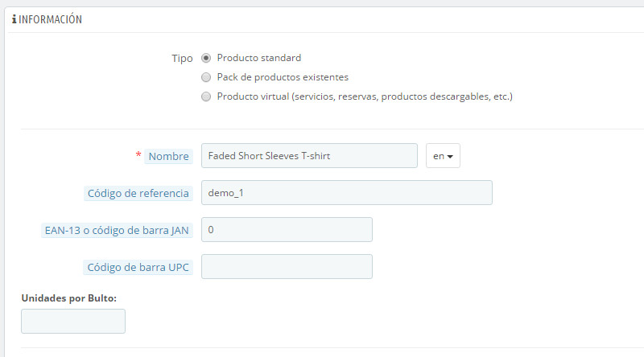The height and width of the screenshot is (357, 644).
Task: Click the 'Producto standard' option text
Action: (x=259, y=58)
